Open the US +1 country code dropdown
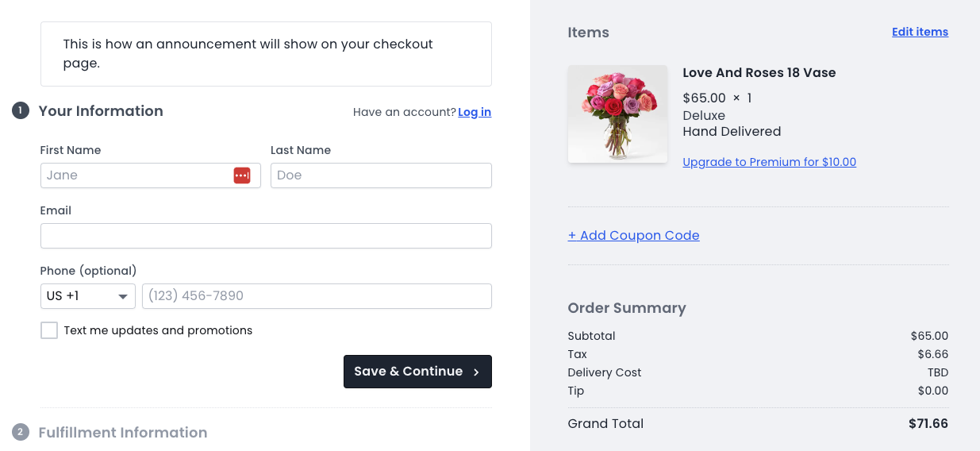Screen dimensions: 980x451 pyautogui.click(x=88, y=296)
